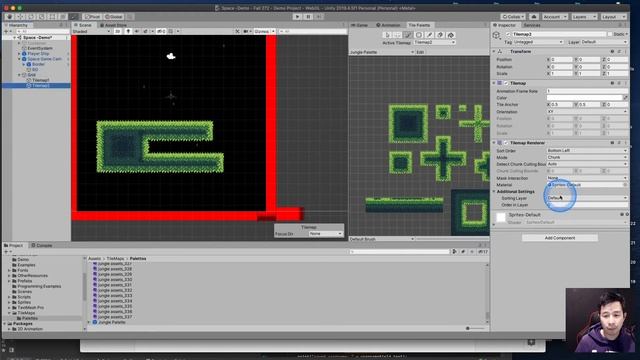Open the Layer dropdown in Inspector
The image size is (640, 360).
point(604,42)
